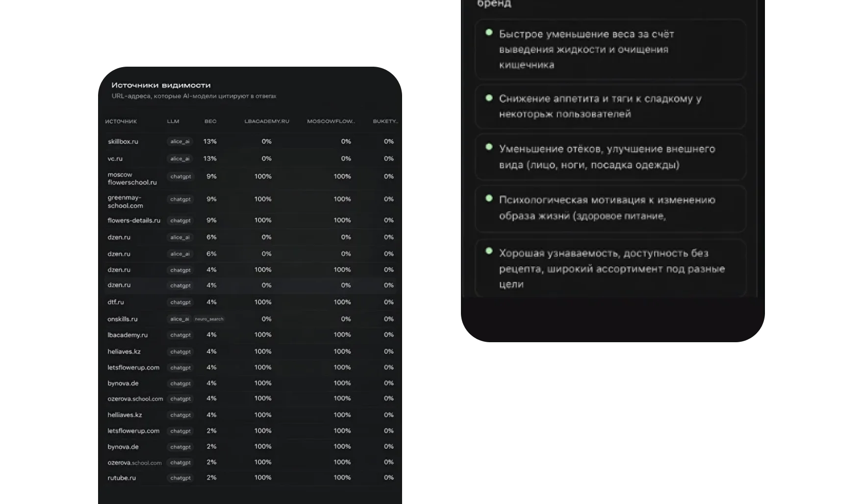Select the dtf.ru source row

click(x=251, y=302)
